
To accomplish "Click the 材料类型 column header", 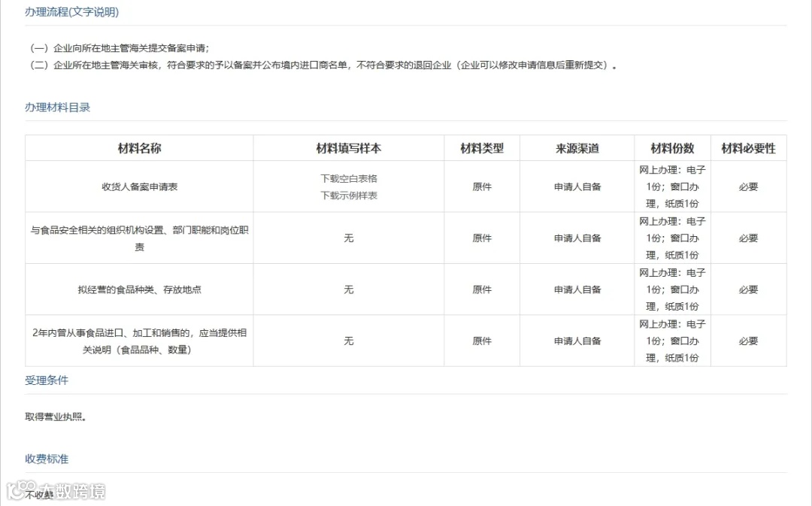I will coord(481,147).
